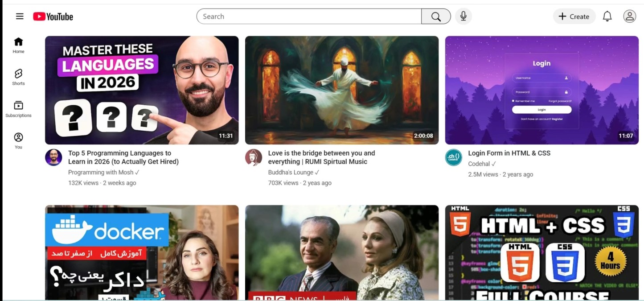This screenshot has height=301, width=644.
Task: Open the hamburger guide menu
Action: [20, 16]
